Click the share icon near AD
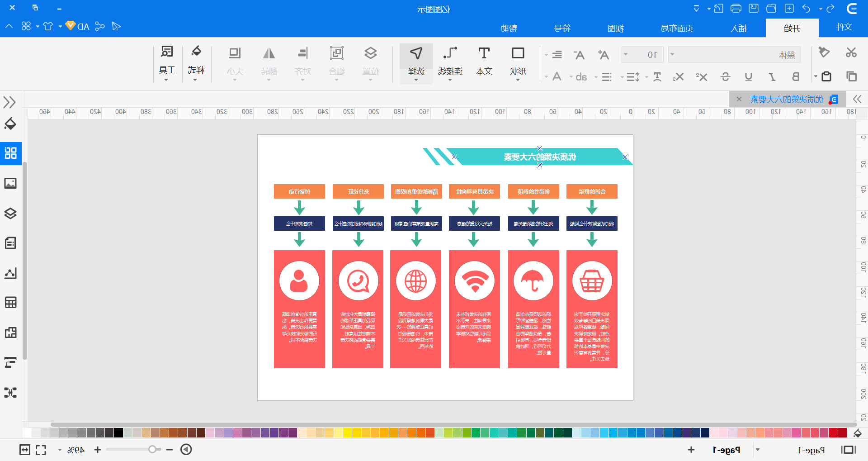 pyautogui.click(x=99, y=26)
